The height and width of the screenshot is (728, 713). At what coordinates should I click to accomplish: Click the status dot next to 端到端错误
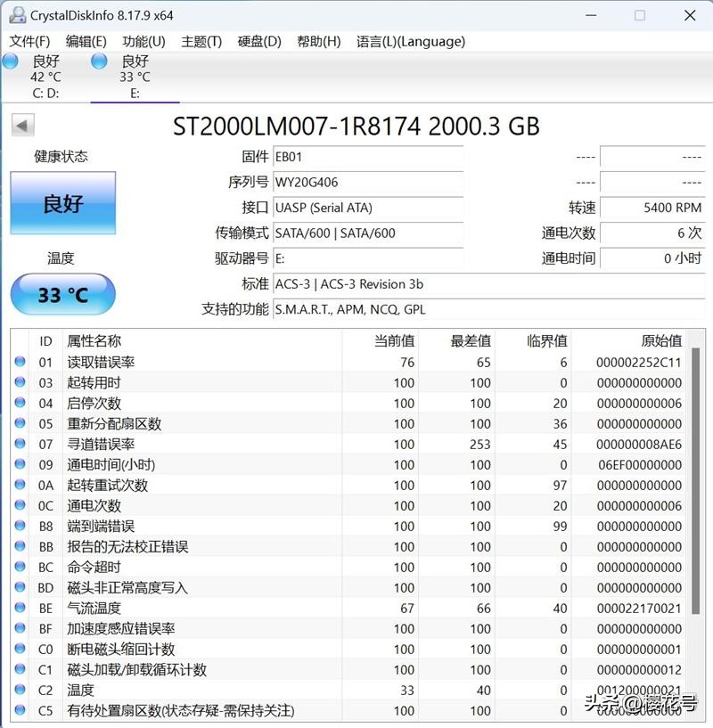20,526
